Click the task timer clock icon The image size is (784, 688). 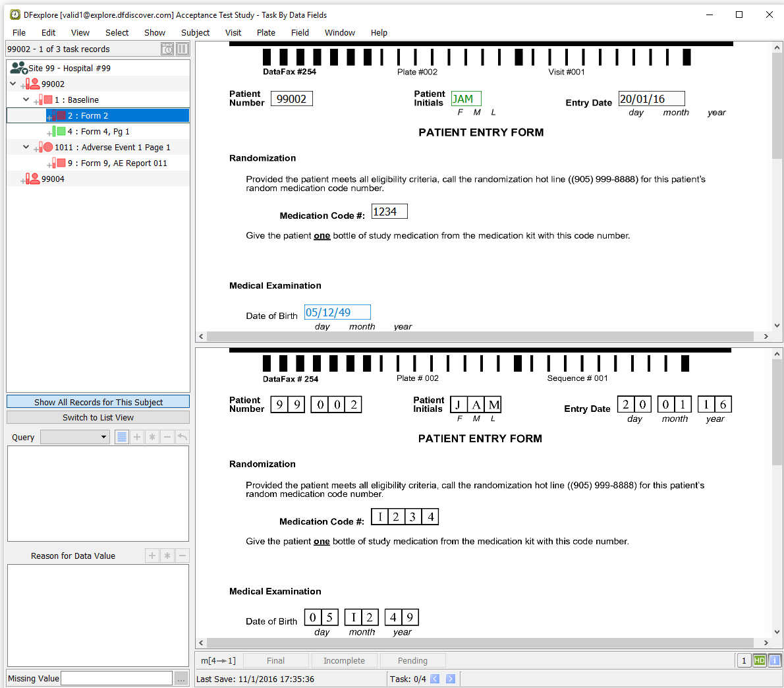pyautogui.click(x=167, y=49)
